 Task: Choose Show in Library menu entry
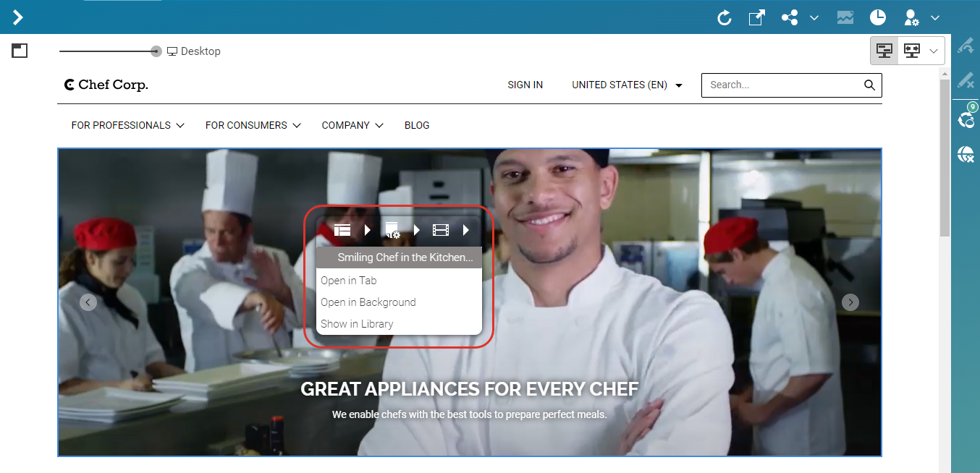pos(357,324)
